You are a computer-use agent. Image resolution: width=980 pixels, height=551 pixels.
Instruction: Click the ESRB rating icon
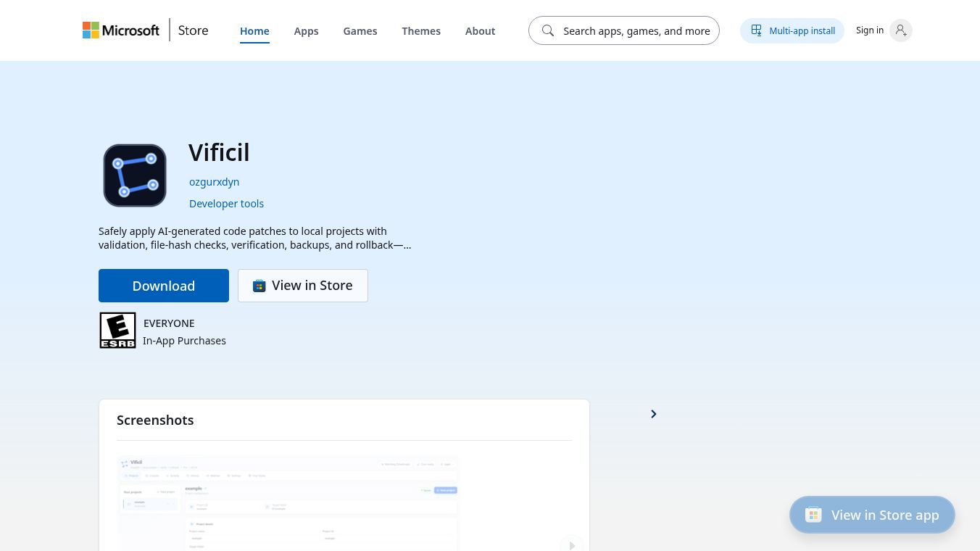tap(117, 331)
